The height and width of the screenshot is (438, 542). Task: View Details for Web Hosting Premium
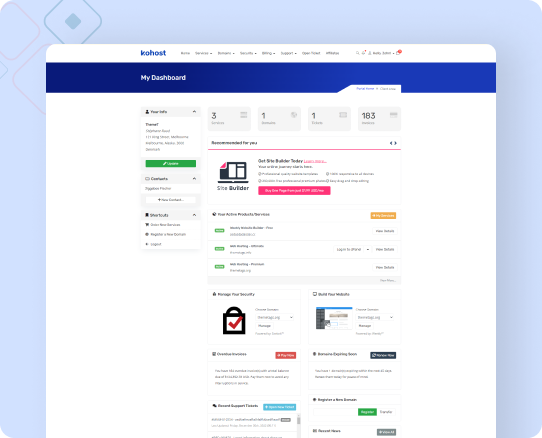tap(385, 267)
